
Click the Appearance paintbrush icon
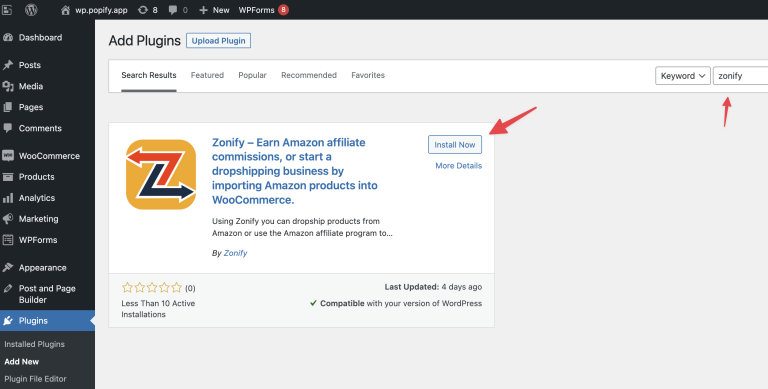pos(8,267)
